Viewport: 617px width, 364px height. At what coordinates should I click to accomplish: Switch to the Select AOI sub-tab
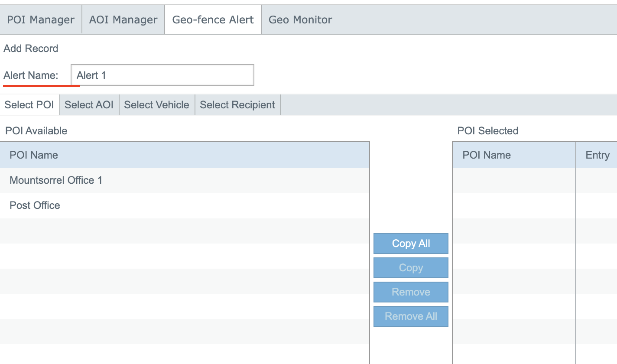tap(89, 105)
